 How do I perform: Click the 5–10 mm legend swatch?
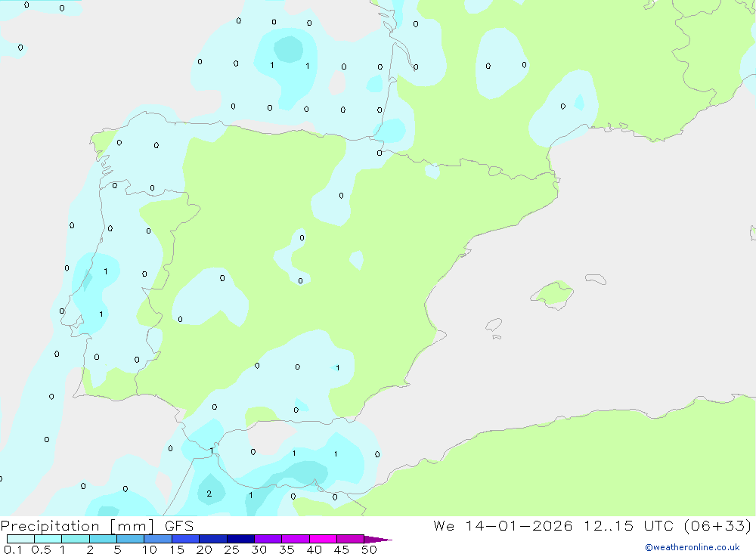point(131,539)
